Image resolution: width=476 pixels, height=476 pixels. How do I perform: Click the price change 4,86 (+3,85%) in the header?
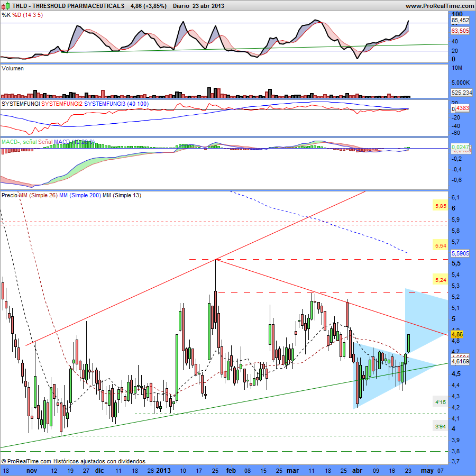pyautogui.click(x=149, y=6)
